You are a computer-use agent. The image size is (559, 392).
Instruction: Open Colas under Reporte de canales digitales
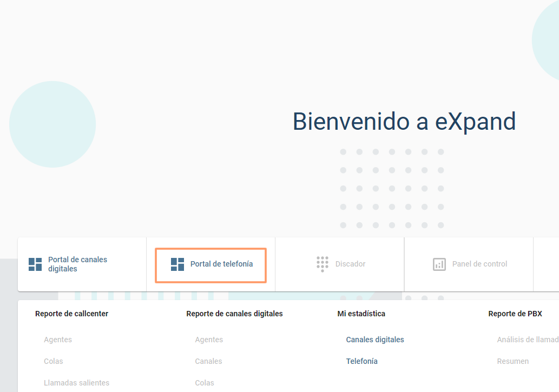tap(205, 383)
